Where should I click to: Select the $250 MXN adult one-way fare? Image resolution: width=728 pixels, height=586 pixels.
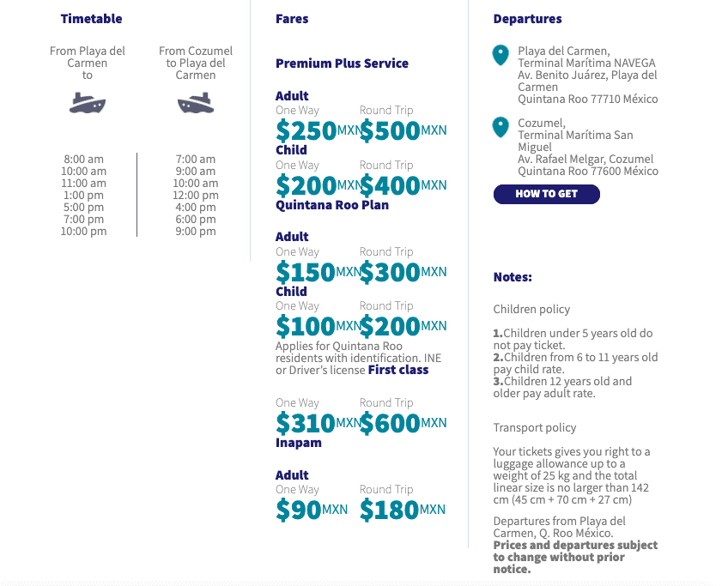coord(316,131)
